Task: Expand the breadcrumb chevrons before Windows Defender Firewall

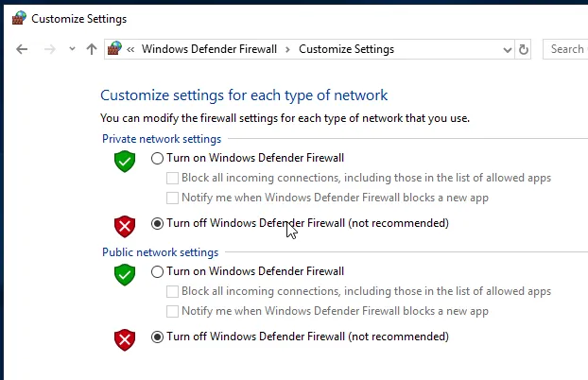Action: [x=130, y=49]
